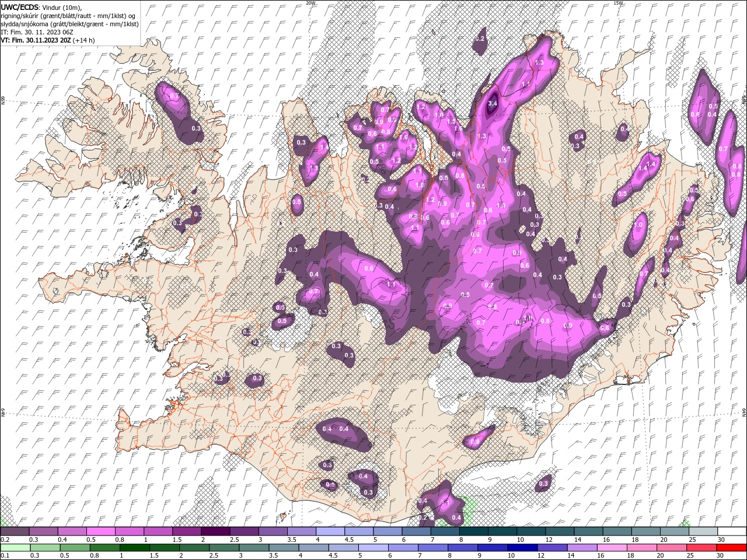747x560 pixels.
Task: Click the UWC/ECDS title text
Action: point(20,7)
